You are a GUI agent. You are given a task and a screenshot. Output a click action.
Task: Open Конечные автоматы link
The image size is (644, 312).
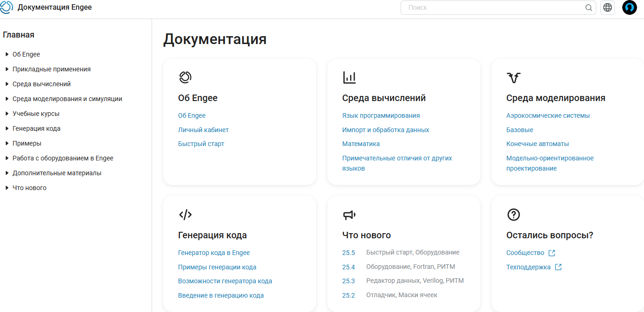[538, 144]
